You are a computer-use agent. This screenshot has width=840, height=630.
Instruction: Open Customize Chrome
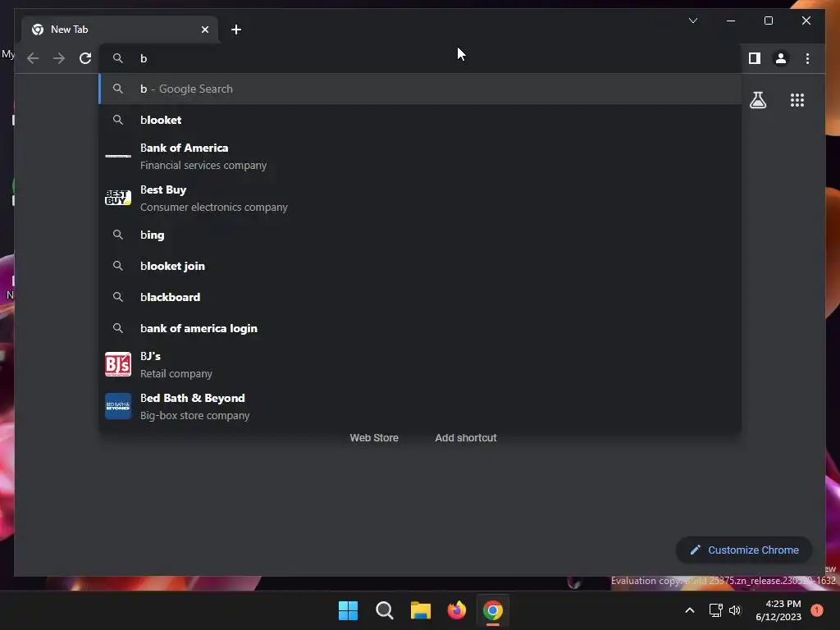tap(744, 550)
